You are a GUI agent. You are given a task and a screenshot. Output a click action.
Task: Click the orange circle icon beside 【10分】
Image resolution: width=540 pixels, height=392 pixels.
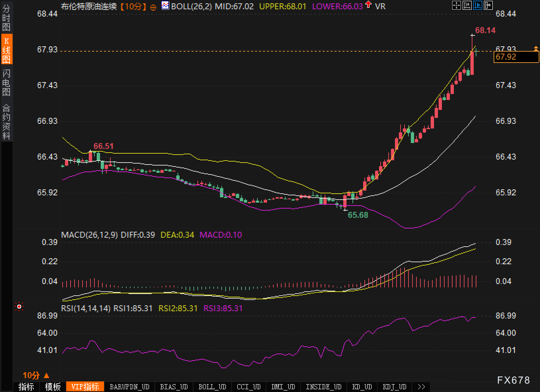153,7
